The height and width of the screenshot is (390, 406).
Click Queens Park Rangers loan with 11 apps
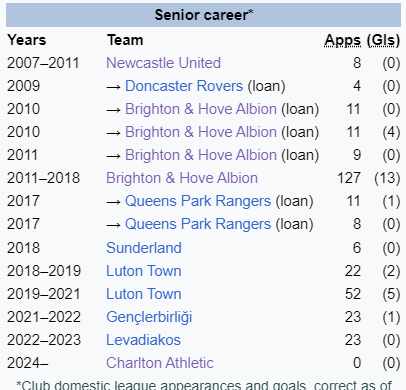point(198,201)
